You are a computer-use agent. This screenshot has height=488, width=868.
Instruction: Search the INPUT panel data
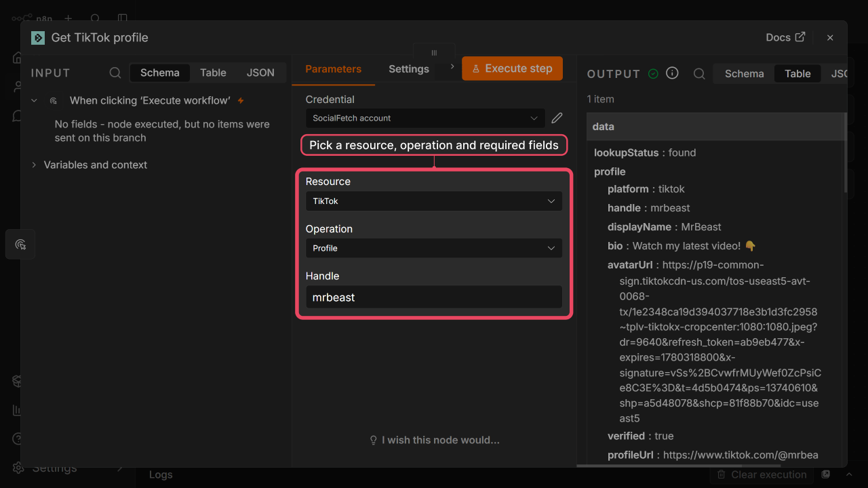(115, 73)
